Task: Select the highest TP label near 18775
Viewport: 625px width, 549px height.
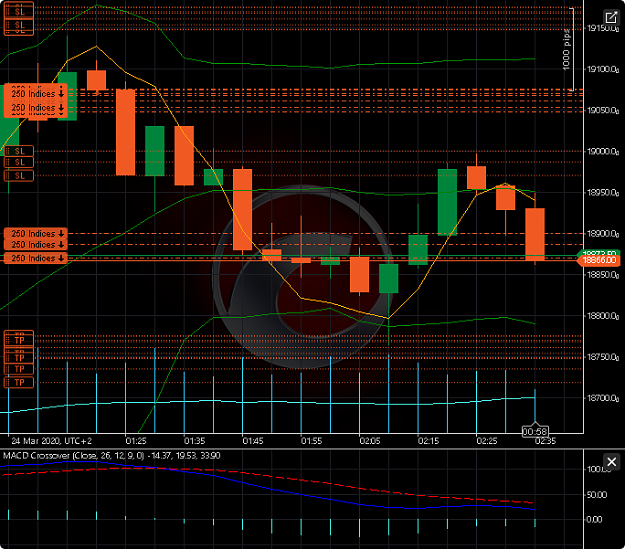Action: click(x=19, y=340)
